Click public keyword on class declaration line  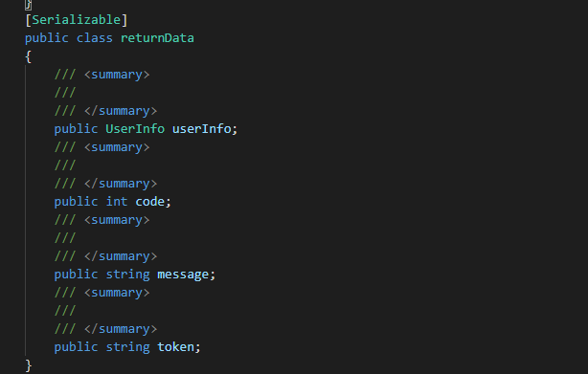[47, 38]
